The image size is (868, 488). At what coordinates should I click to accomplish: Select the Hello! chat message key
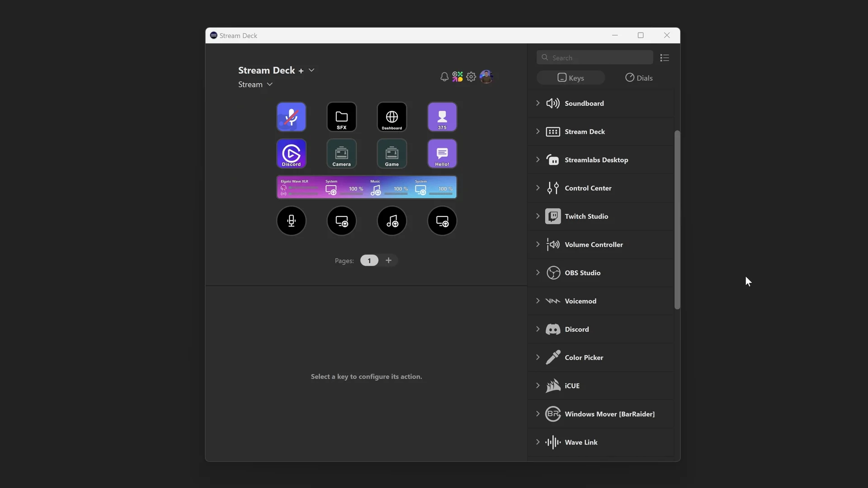tap(442, 154)
